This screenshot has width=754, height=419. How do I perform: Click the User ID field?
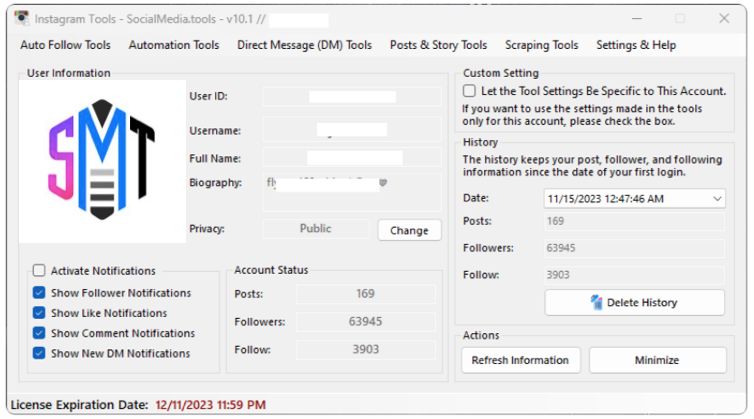click(x=352, y=97)
